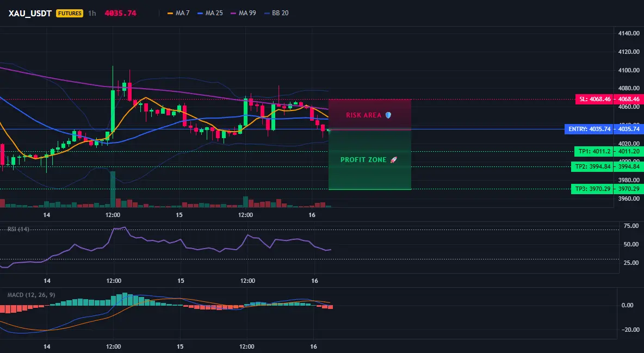Image resolution: width=644 pixels, height=353 pixels.
Task: Select the TP1: 4011.2 target label
Action: coord(593,151)
